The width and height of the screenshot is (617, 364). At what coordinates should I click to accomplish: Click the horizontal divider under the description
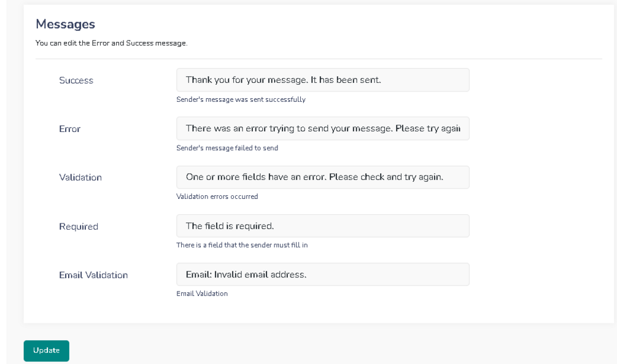[x=319, y=59]
